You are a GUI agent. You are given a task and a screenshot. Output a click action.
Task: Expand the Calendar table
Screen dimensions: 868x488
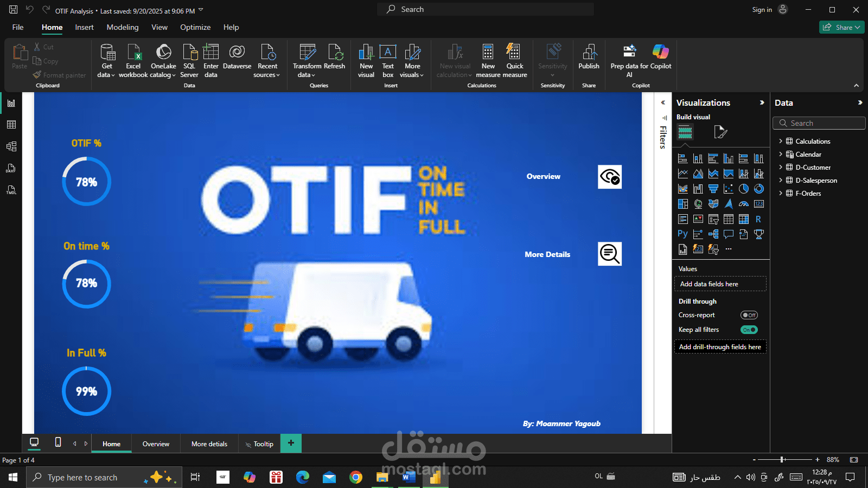click(781, 154)
